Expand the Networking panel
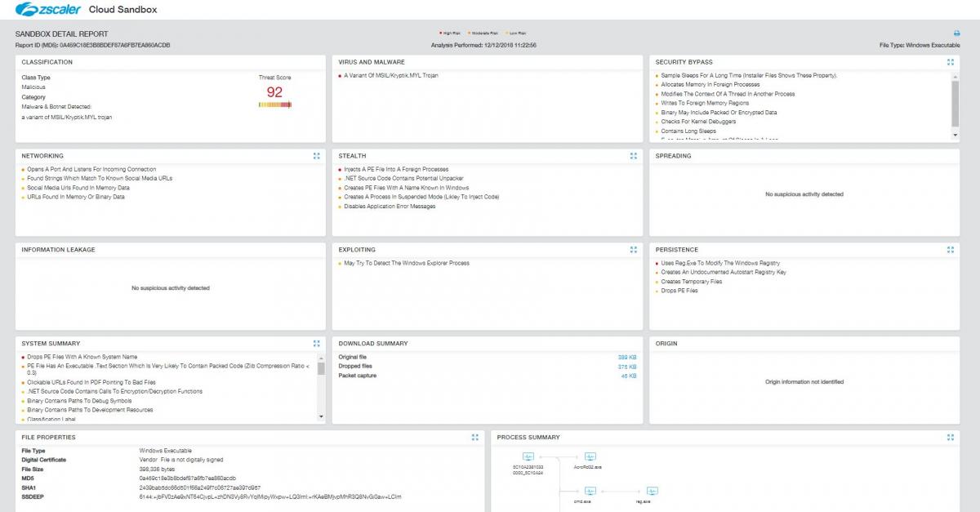 (316, 156)
